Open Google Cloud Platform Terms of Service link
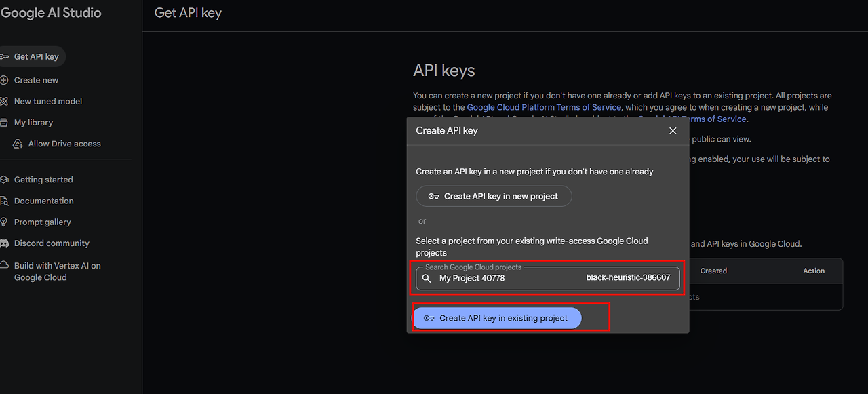Image resolution: width=868 pixels, height=394 pixels. 544,107
